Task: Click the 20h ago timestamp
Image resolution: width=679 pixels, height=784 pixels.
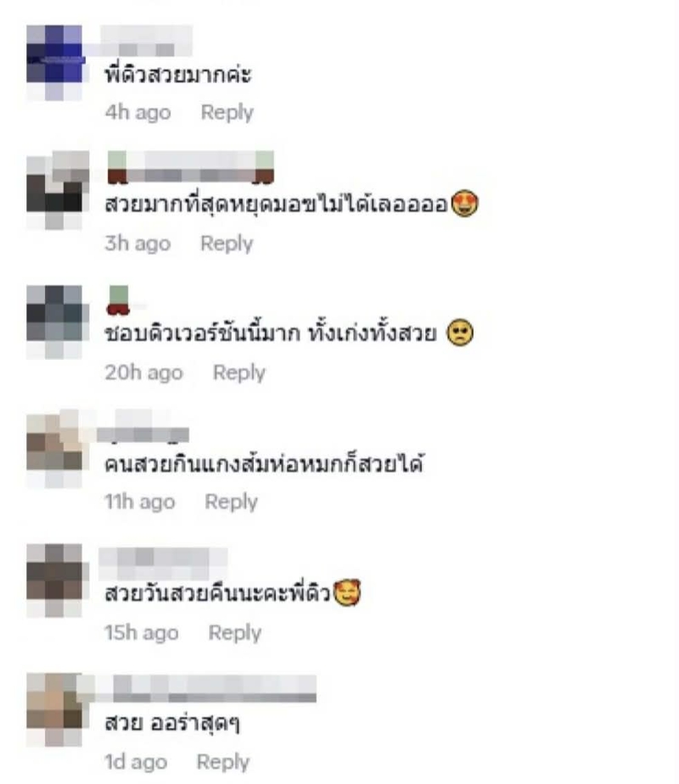Action: 144,372
